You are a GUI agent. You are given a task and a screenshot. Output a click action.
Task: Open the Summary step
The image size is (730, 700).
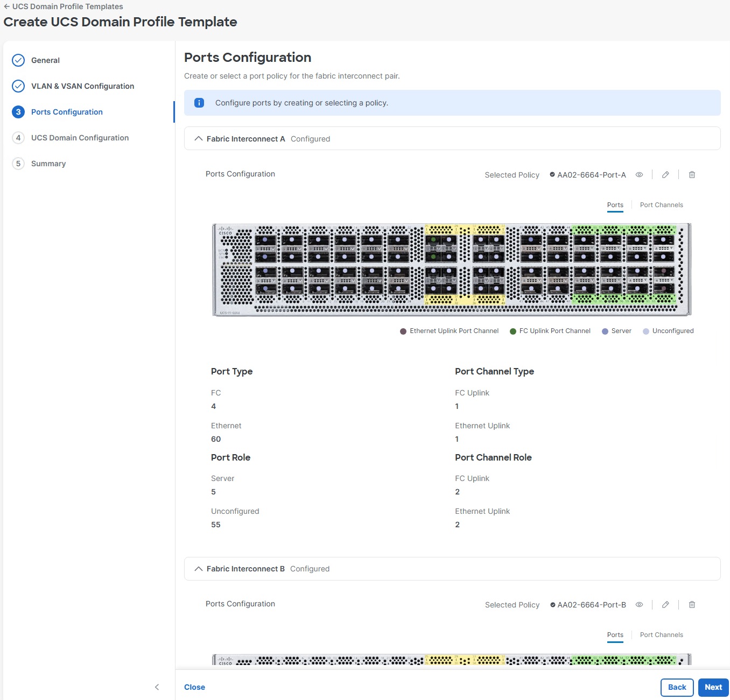(x=48, y=164)
